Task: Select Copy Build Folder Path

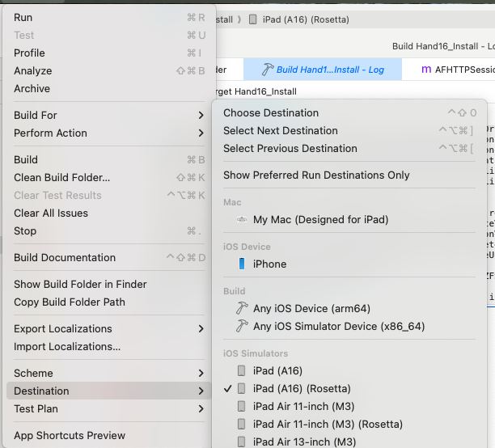Action: pos(109,302)
